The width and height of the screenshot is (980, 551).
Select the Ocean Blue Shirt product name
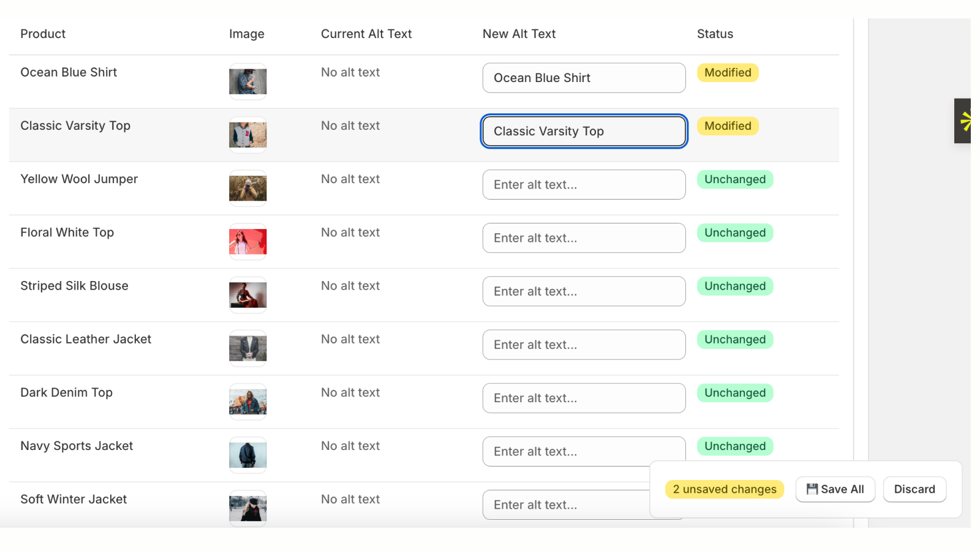[x=69, y=72]
